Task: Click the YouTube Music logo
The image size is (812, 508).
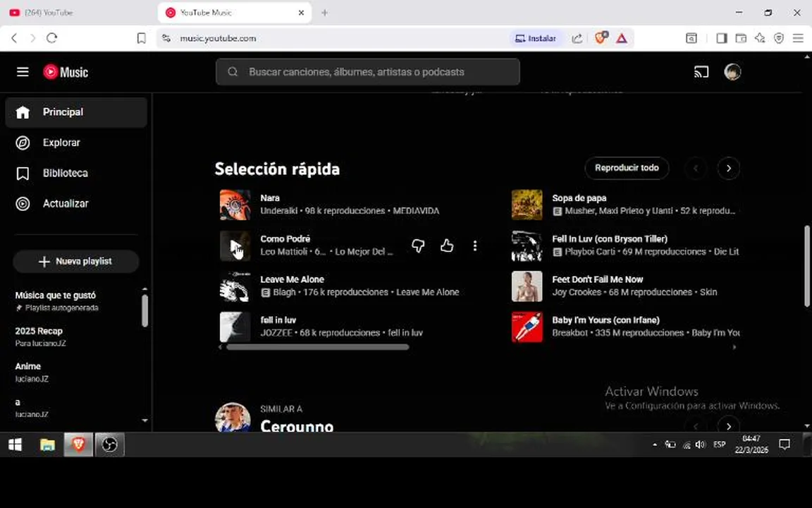Action: 66,71
